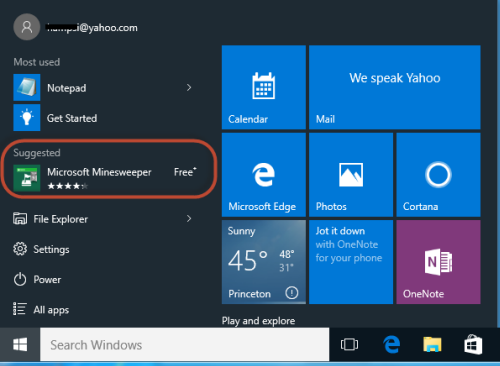This screenshot has height=366, width=500.
Task: Open Jot it down OneNote phone tile
Action: [x=351, y=262]
